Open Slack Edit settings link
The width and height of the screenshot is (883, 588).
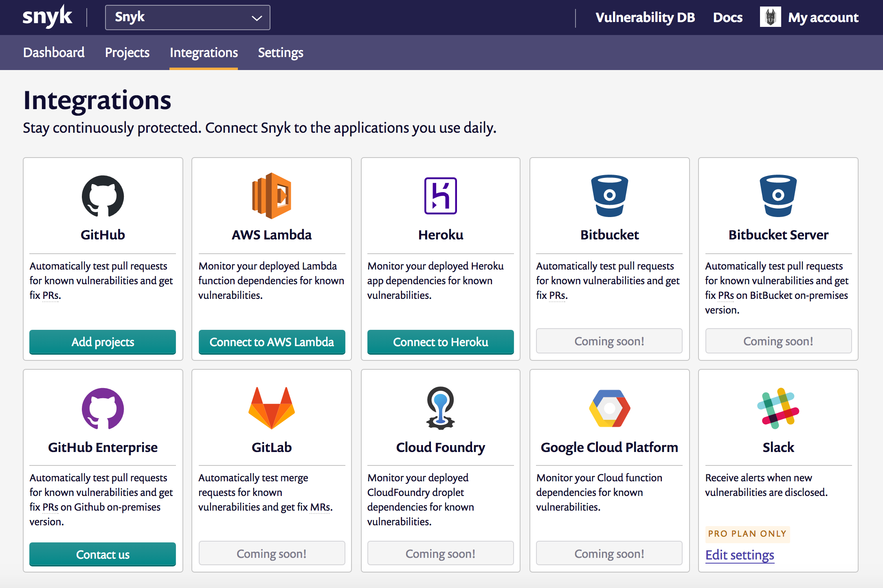[739, 555]
